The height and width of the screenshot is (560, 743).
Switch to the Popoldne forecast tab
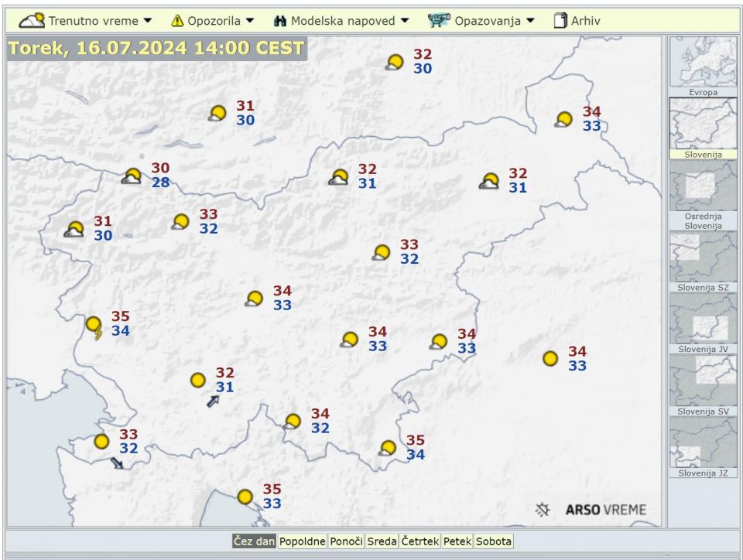(302, 541)
